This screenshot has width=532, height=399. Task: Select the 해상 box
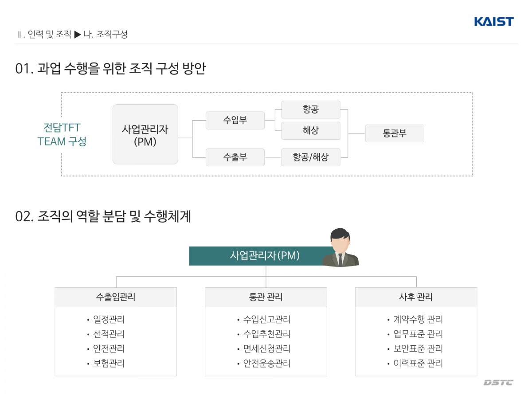click(x=311, y=131)
